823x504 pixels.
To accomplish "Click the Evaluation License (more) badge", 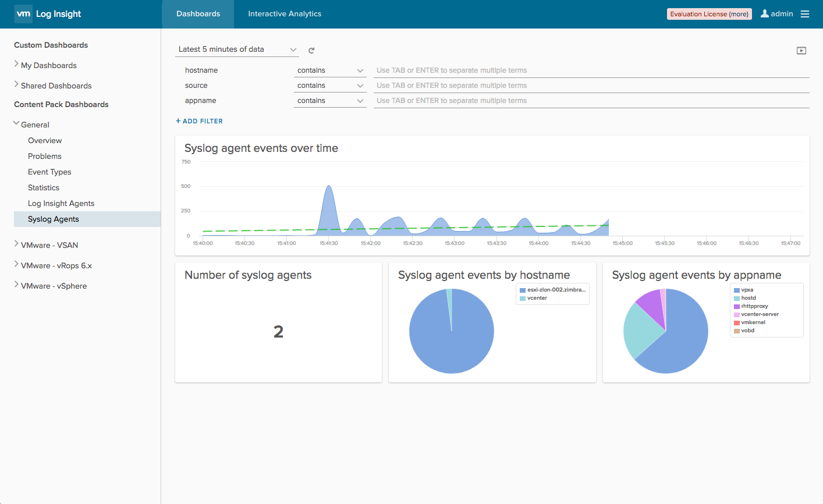I will click(x=709, y=14).
